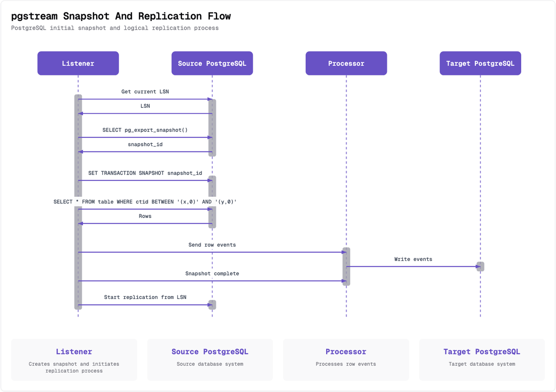Screen dimensions: 556x392
Task: Select the Source PostgreSQL actor header
Action: (212, 63)
